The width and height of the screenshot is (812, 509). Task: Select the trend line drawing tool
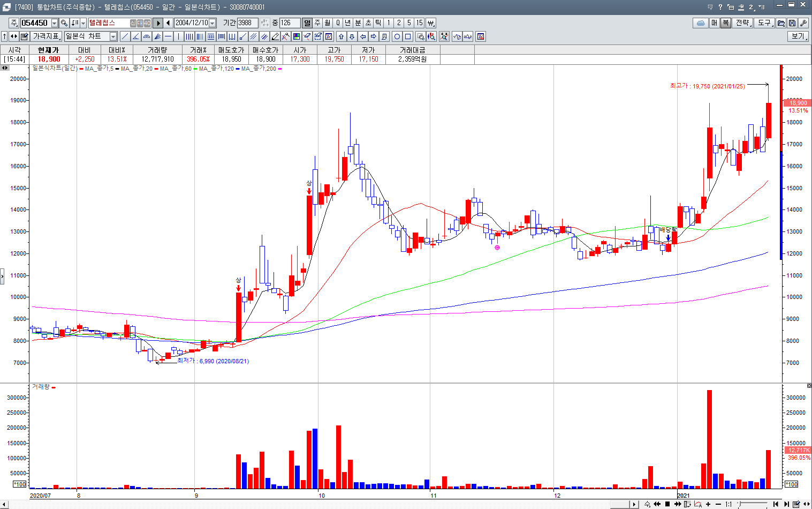coord(125,36)
